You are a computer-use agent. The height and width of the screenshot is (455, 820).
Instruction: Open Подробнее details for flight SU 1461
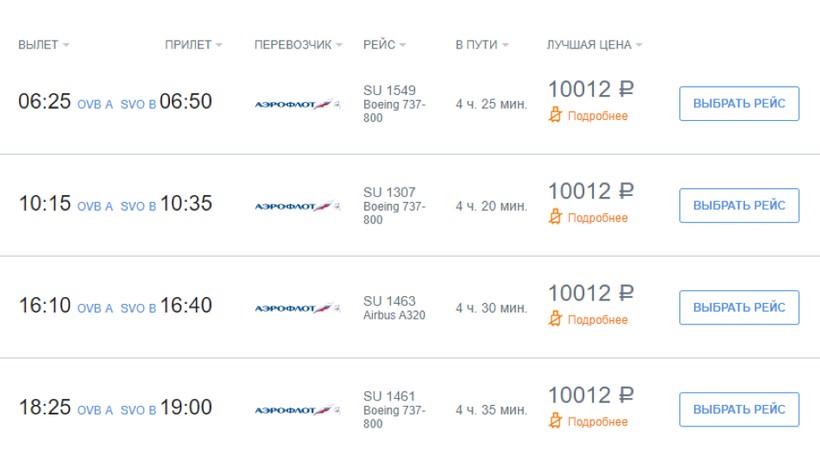pos(598,421)
